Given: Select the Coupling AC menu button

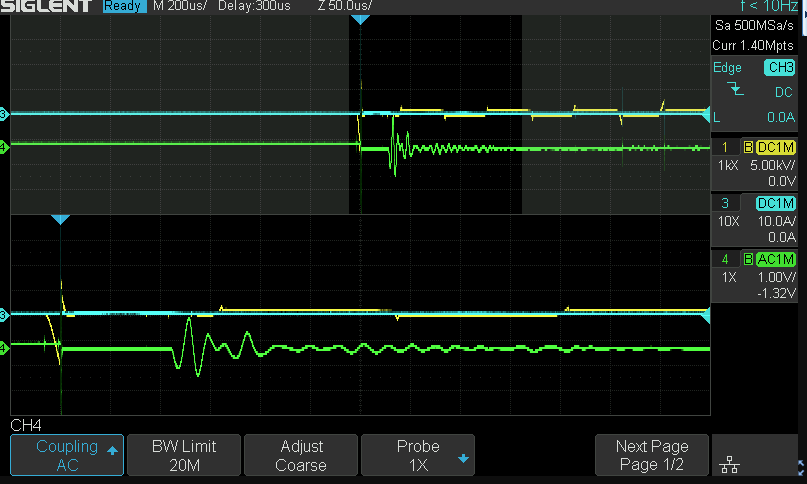Looking at the screenshot, I should coord(67,455).
